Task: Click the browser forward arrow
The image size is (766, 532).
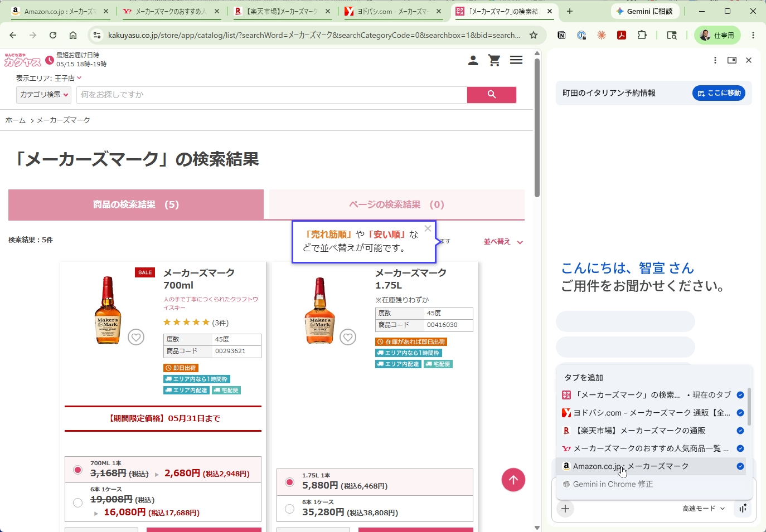Action: click(33, 35)
